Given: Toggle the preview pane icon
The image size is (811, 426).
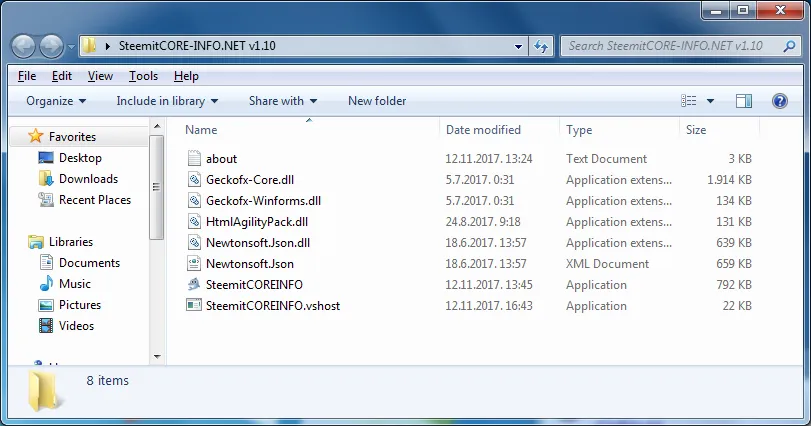Looking at the screenshot, I should [x=744, y=101].
